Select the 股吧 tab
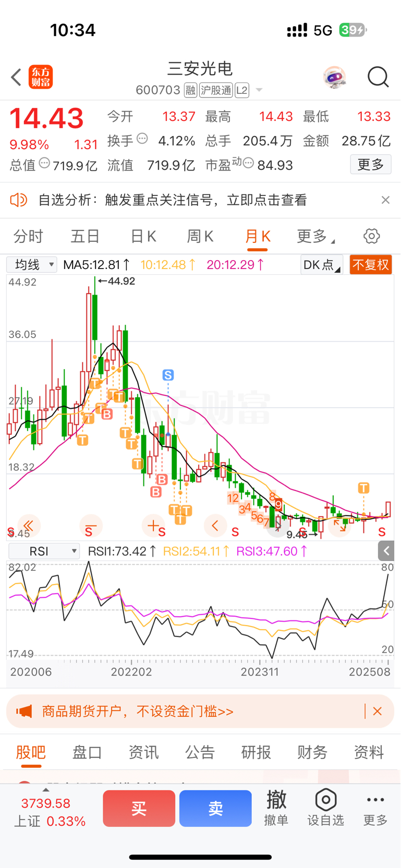Image resolution: width=401 pixels, height=868 pixels. click(31, 752)
